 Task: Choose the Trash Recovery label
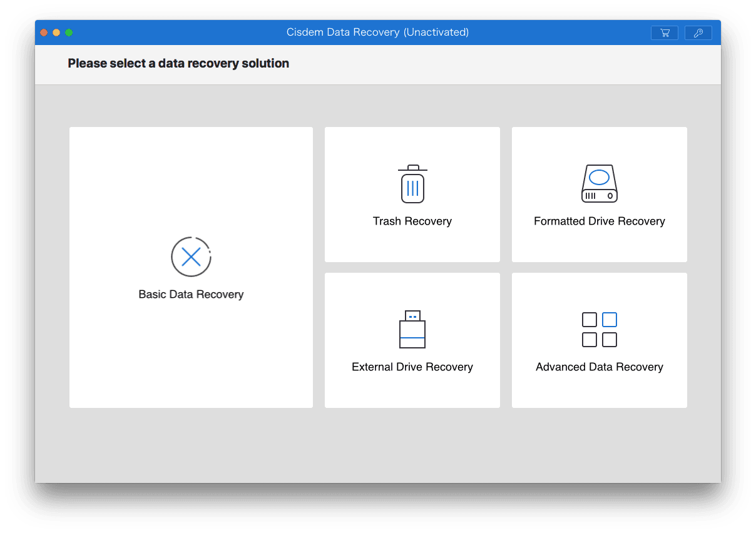412,221
